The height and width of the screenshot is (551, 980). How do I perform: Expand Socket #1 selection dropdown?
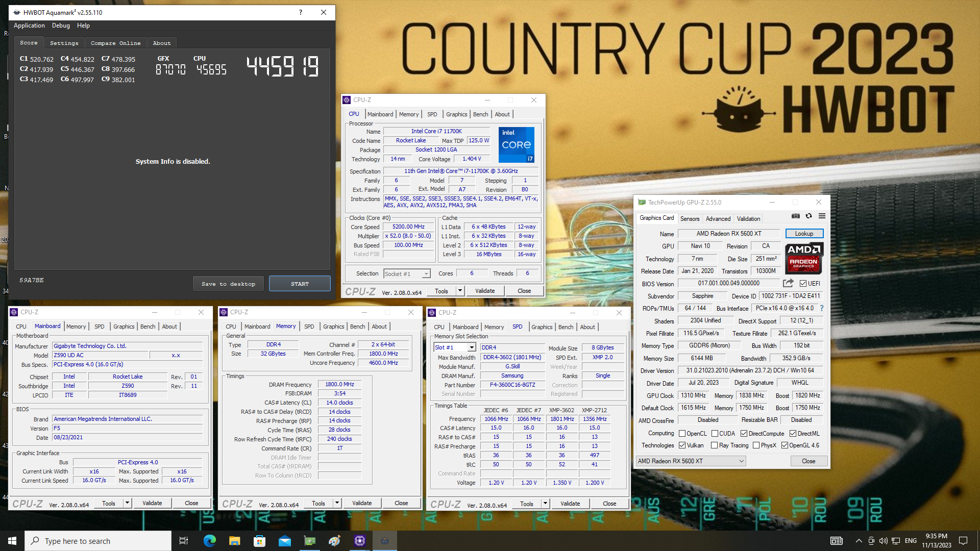click(x=426, y=274)
